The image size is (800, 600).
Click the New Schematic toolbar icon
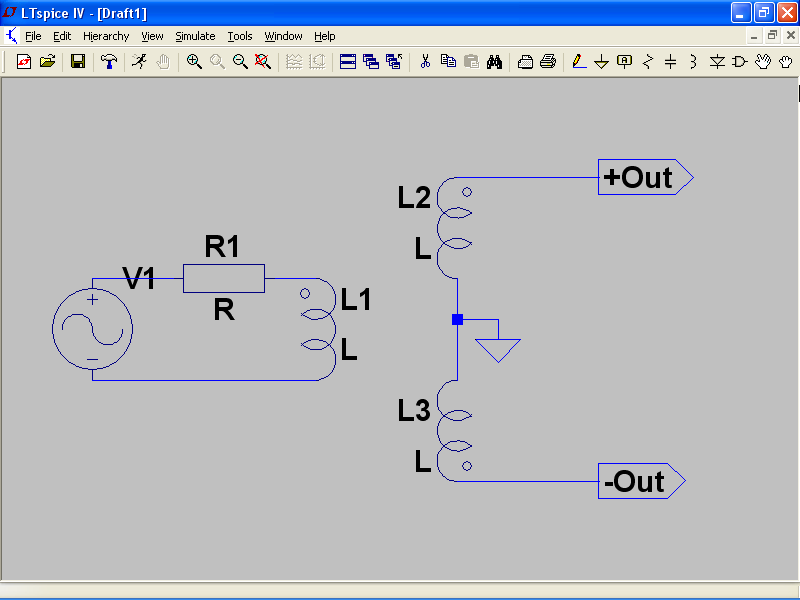tap(24, 62)
